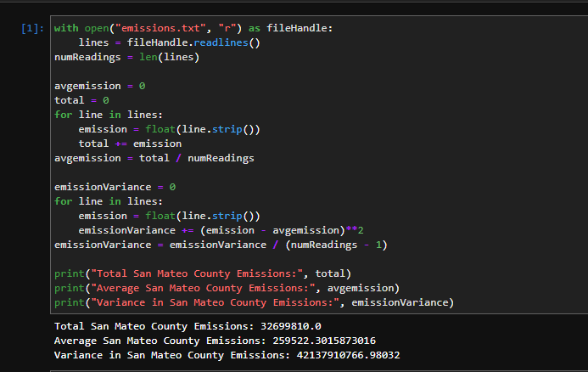Viewport: 588px width, 372px height.
Task: Click the line avgemission = total / numReadings
Action: tap(154, 159)
